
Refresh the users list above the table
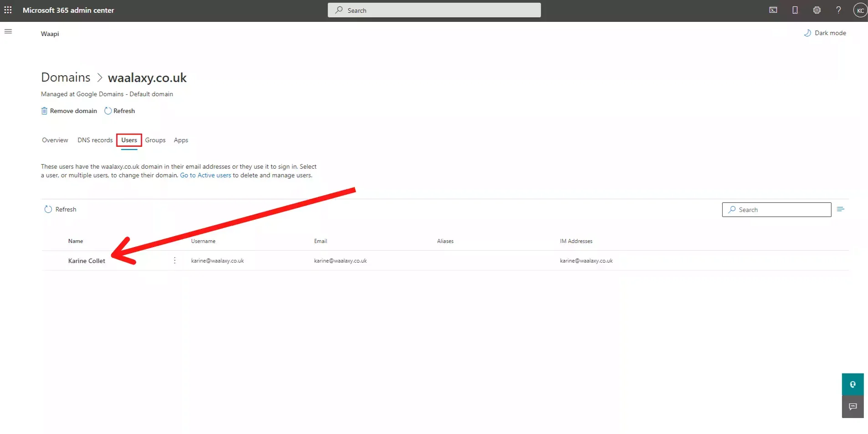(60, 209)
